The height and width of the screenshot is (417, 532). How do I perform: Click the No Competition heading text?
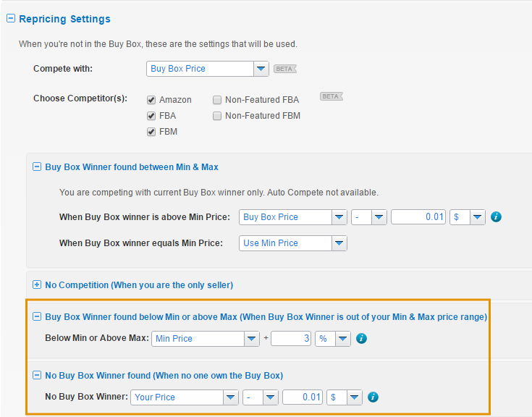[x=139, y=285]
